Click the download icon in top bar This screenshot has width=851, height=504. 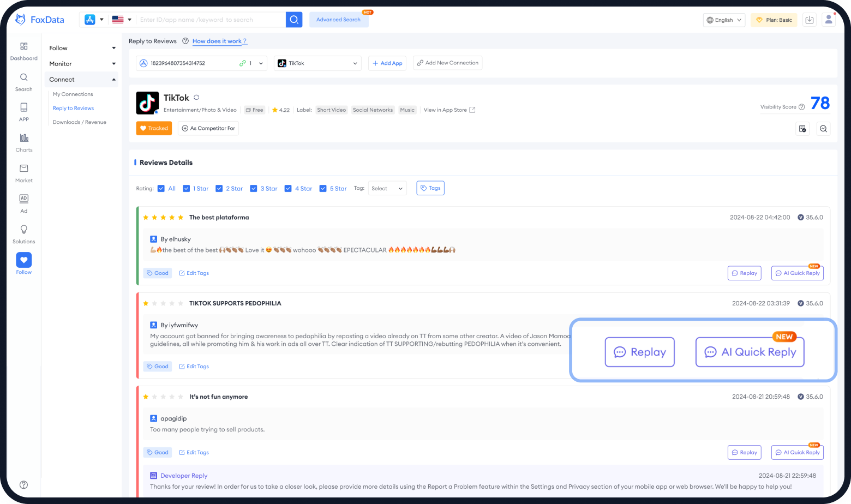point(810,20)
